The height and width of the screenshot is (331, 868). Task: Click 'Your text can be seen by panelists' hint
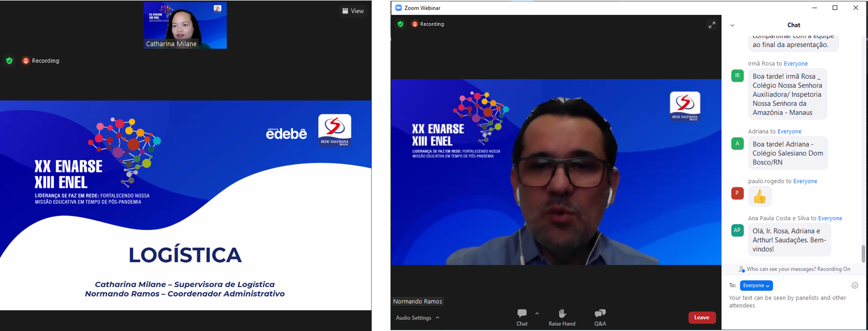pos(787,302)
